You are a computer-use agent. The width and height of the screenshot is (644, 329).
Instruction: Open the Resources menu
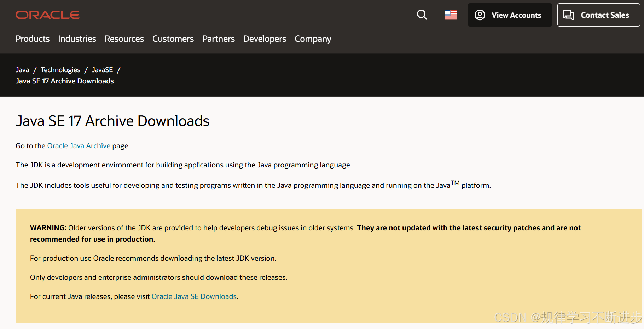point(124,39)
